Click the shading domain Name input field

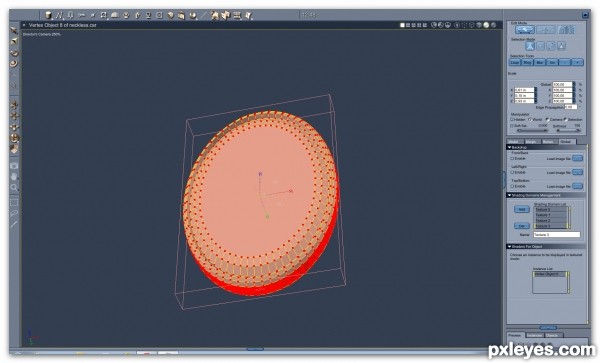point(557,234)
